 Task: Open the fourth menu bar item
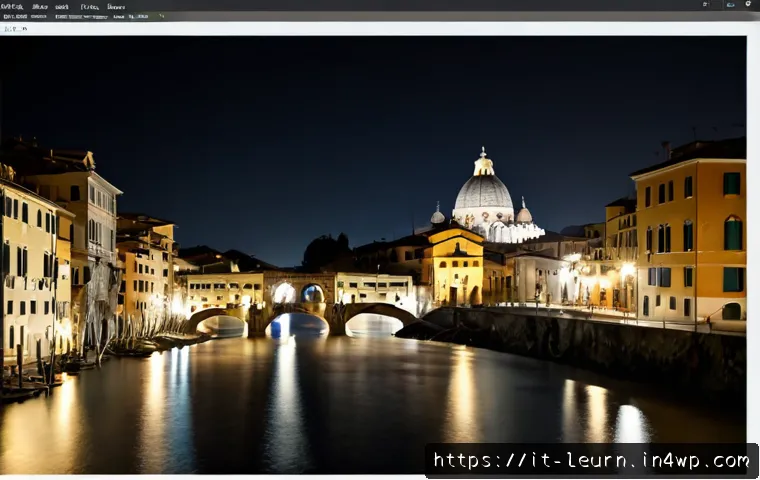[90, 7]
